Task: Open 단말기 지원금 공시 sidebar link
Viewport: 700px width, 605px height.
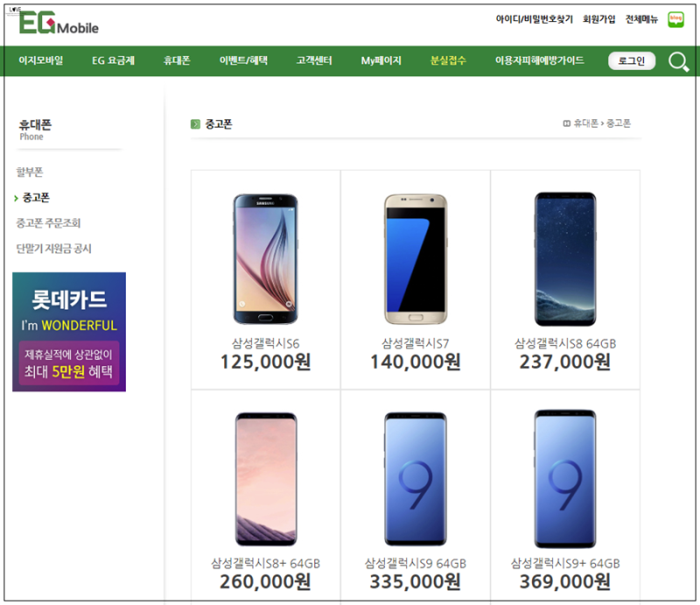Action: tap(53, 249)
